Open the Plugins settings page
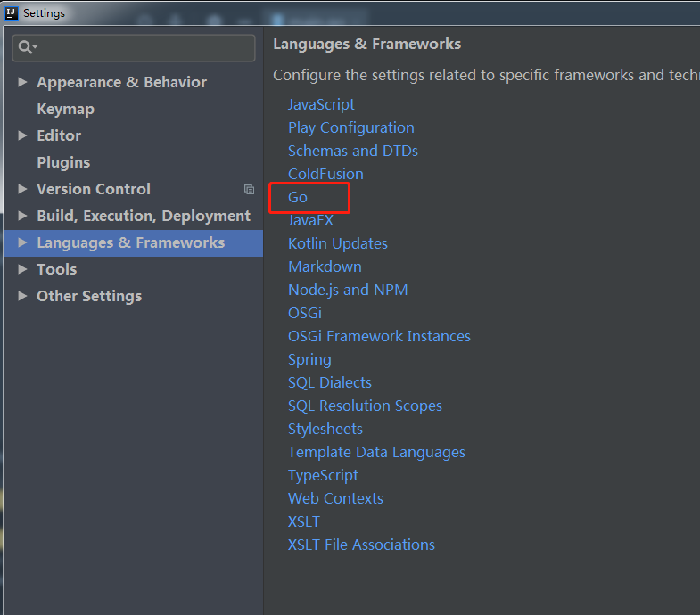This screenshot has width=700, height=615. pyautogui.click(x=63, y=163)
